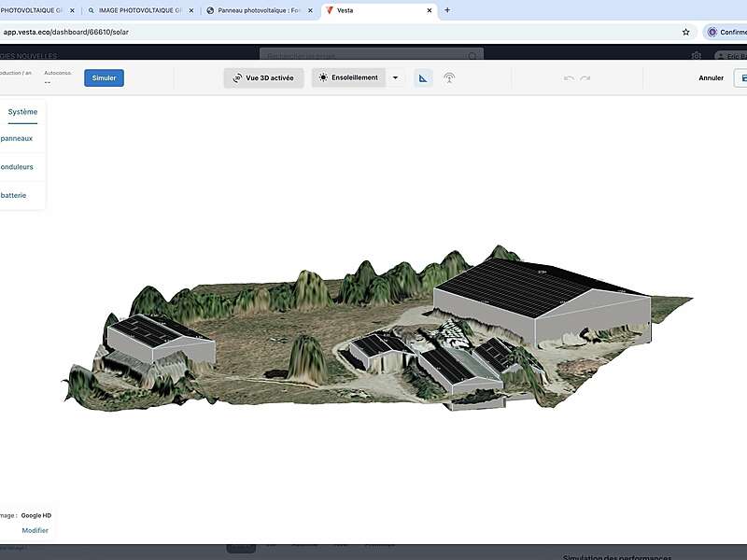Image resolution: width=747 pixels, height=560 pixels.
Task: Click the bookmark star in the address bar
Action: pos(685,31)
